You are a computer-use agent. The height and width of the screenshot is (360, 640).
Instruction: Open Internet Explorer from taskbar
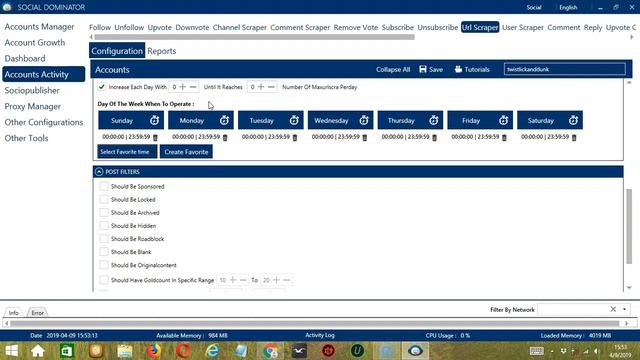coord(212,351)
